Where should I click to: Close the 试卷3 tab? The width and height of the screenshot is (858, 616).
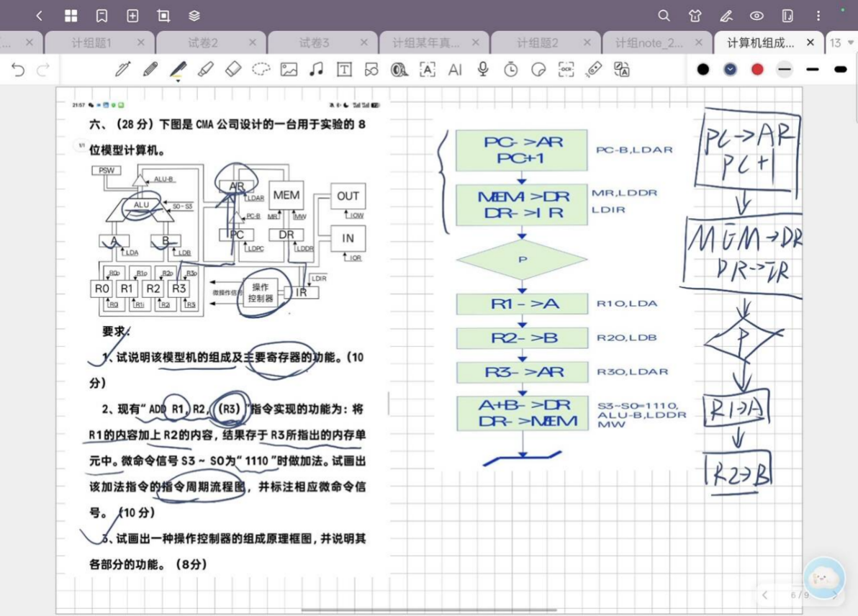(364, 42)
